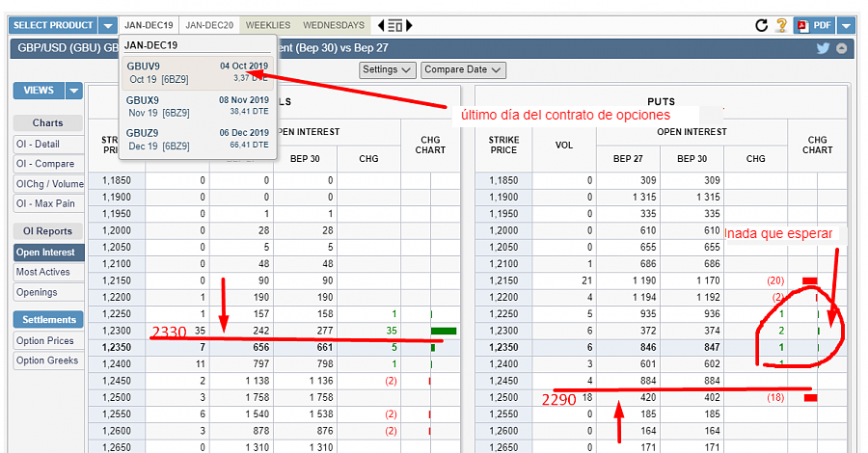Collapse the panel with the round up-arrow icon
Image resolution: width=868 pixels, height=453 pixels.
842,49
